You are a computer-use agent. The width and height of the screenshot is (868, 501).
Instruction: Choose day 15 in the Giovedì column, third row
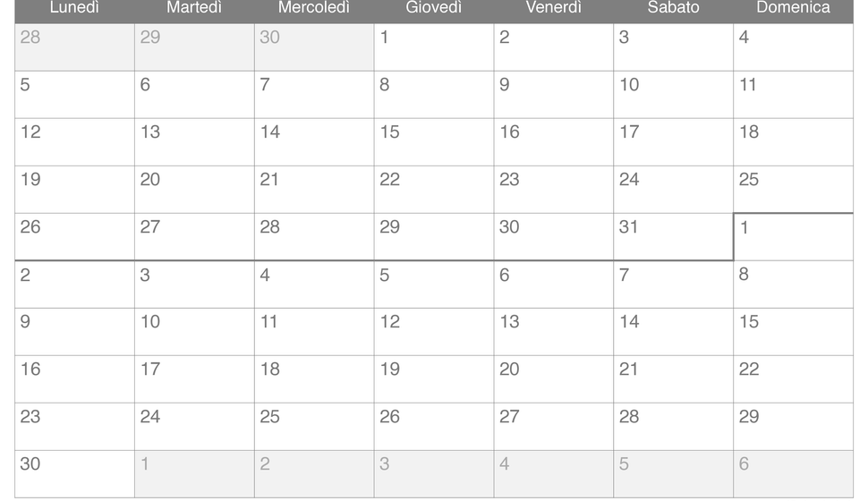tap(434, 142)
